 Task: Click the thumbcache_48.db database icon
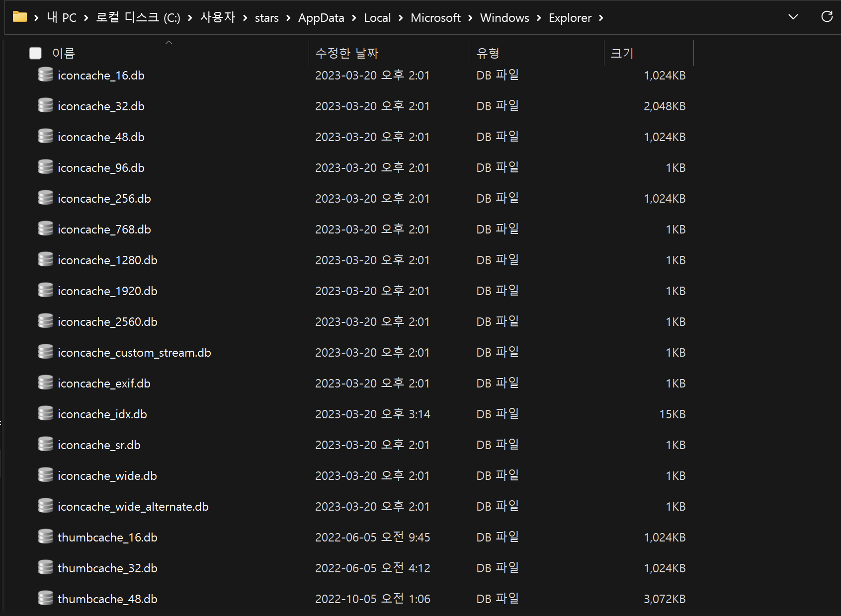click(x=46, y=599)
